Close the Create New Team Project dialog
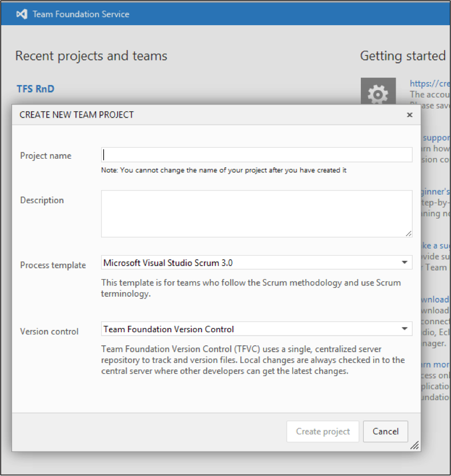 click(x=410, y=115)
